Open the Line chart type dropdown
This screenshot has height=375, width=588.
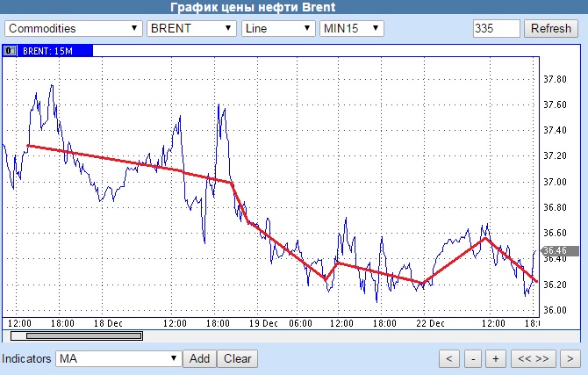point(278,28)
